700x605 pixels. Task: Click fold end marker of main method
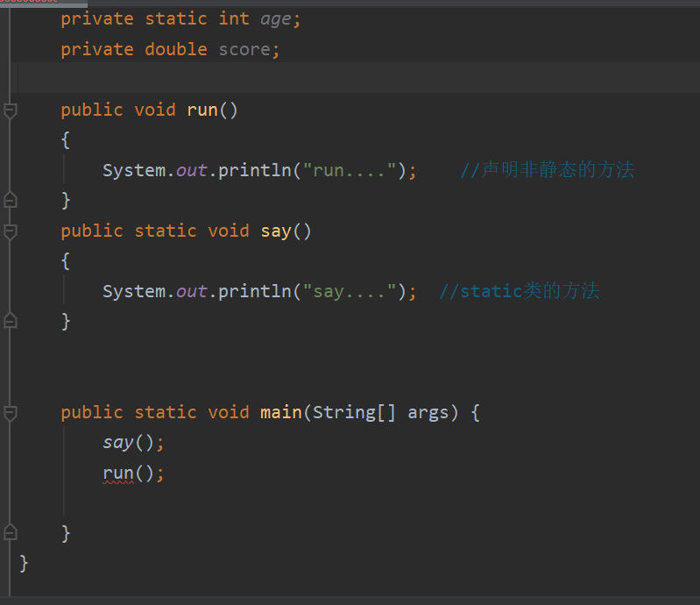11,532
